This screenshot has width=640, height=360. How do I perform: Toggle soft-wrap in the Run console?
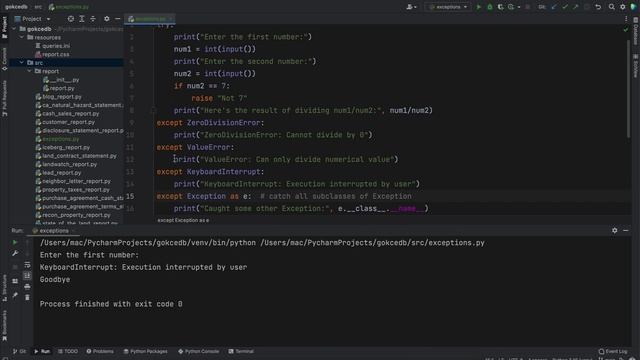coord(27,264)
